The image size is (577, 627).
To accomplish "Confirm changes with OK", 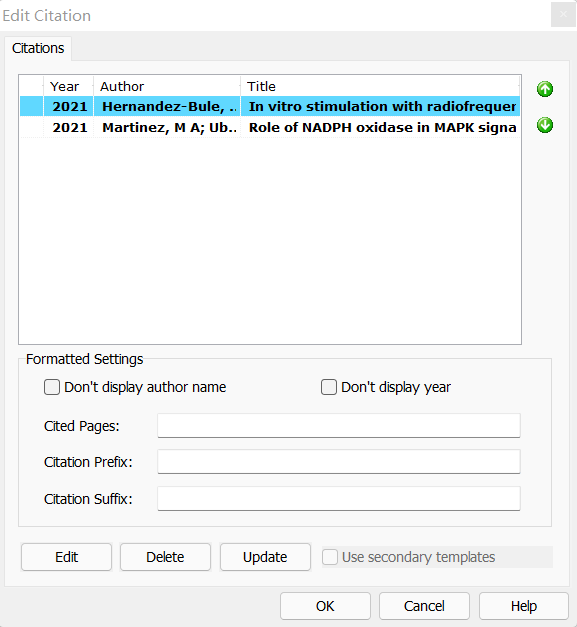I will click(325, 606).
